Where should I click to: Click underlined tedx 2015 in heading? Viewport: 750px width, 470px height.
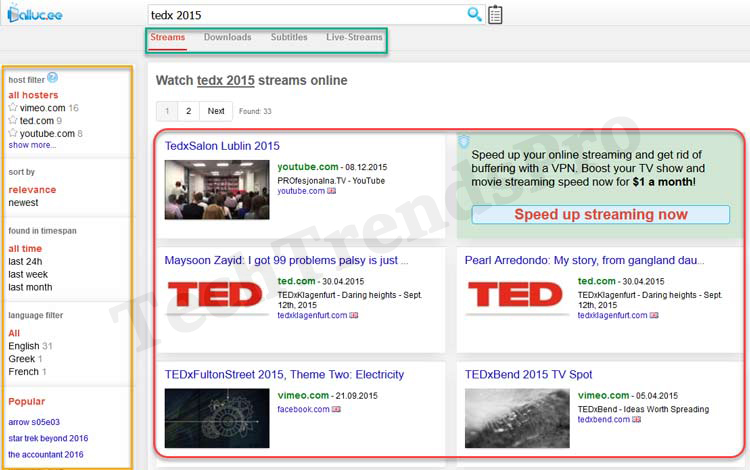pyautogui.click(x=225, y=80)
